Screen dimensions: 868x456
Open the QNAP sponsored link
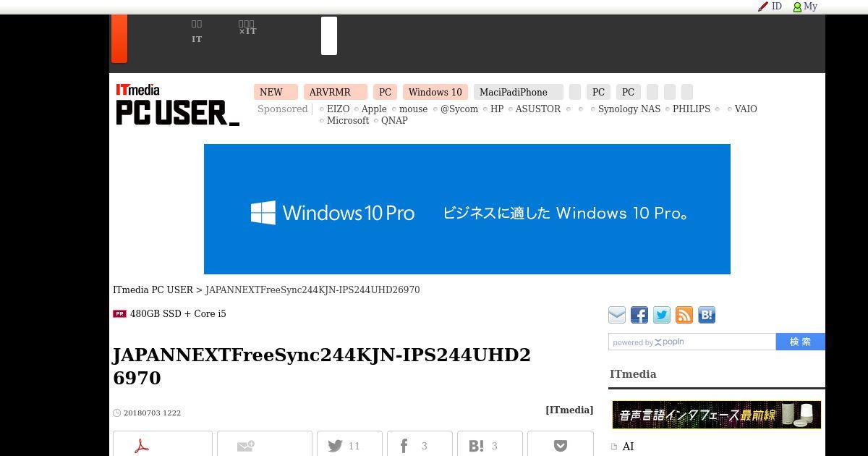[x=394, y=120]
